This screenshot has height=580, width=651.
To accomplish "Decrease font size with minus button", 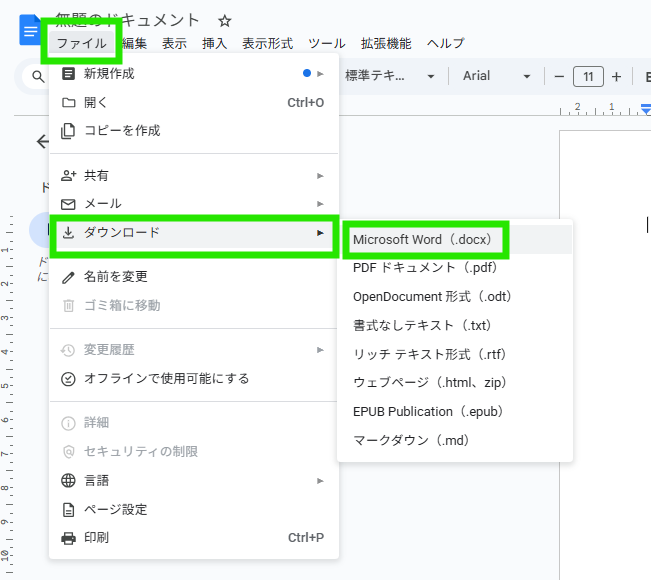I will pos(559,76).
